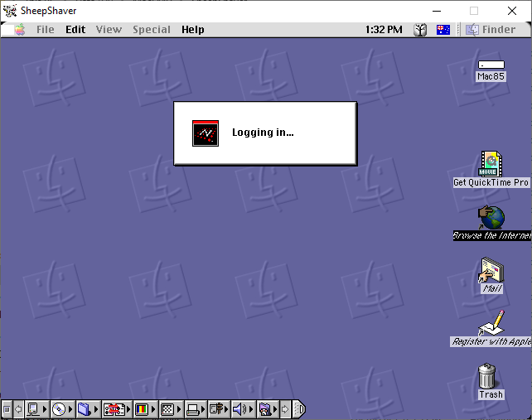The image size is (532, 420).
Task: Click the CD disc icon in Control Strip
Action: 59,409
